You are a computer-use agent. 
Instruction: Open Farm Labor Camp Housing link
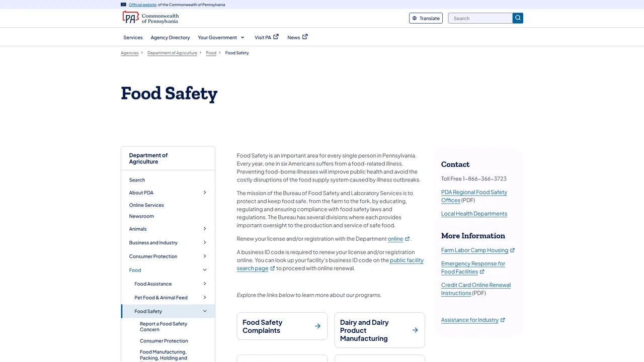[x=478, y=250]
